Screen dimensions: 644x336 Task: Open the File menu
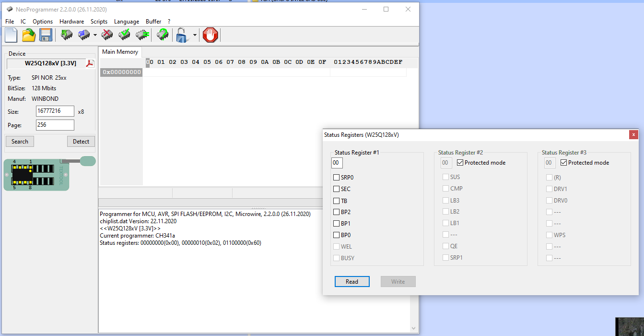pos(10,22)
